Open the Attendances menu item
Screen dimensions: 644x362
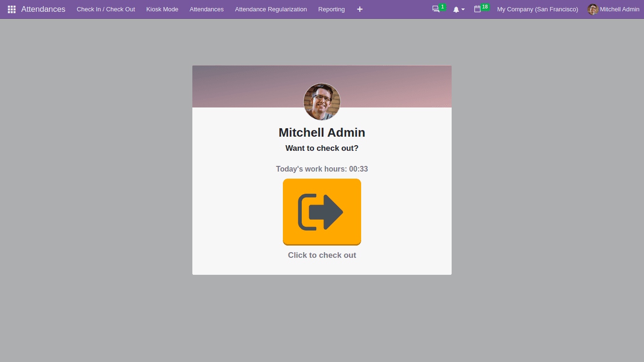coord(206,9)
